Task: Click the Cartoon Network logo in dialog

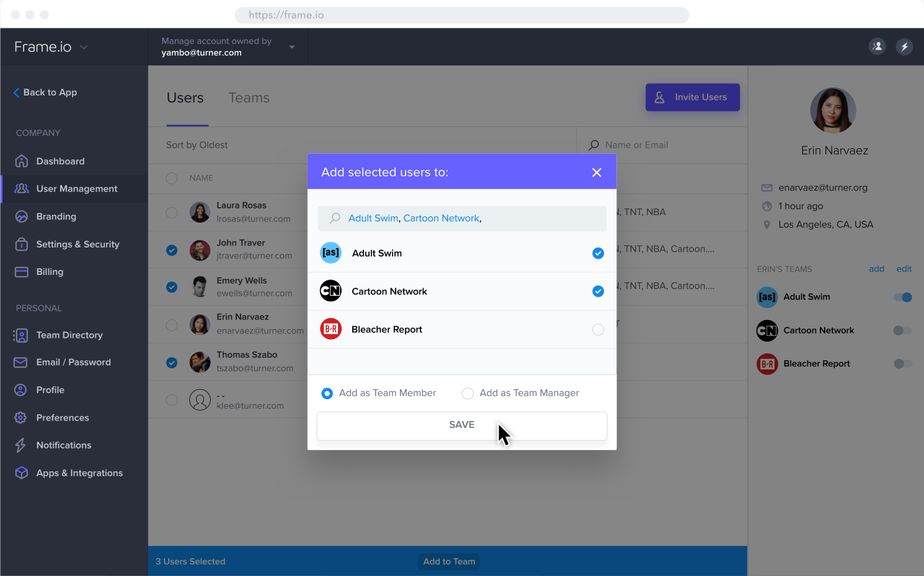Action: tap(331, 291)
